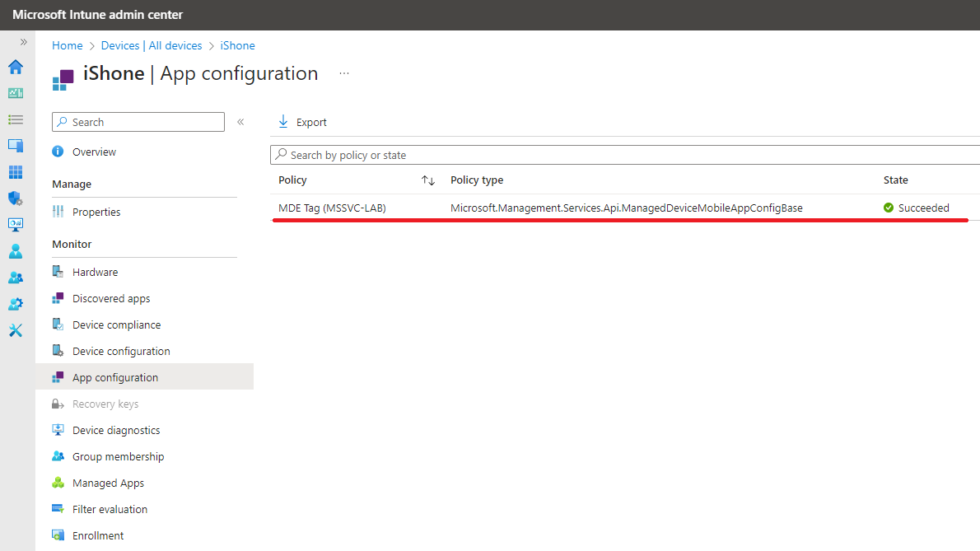
Task: Click the Group membership icon
Action: pyautogui.click(x=58, y=456)
